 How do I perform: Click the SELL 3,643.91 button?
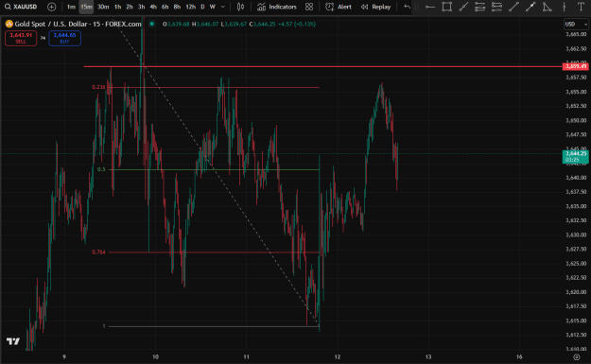[x=21, y=38]
